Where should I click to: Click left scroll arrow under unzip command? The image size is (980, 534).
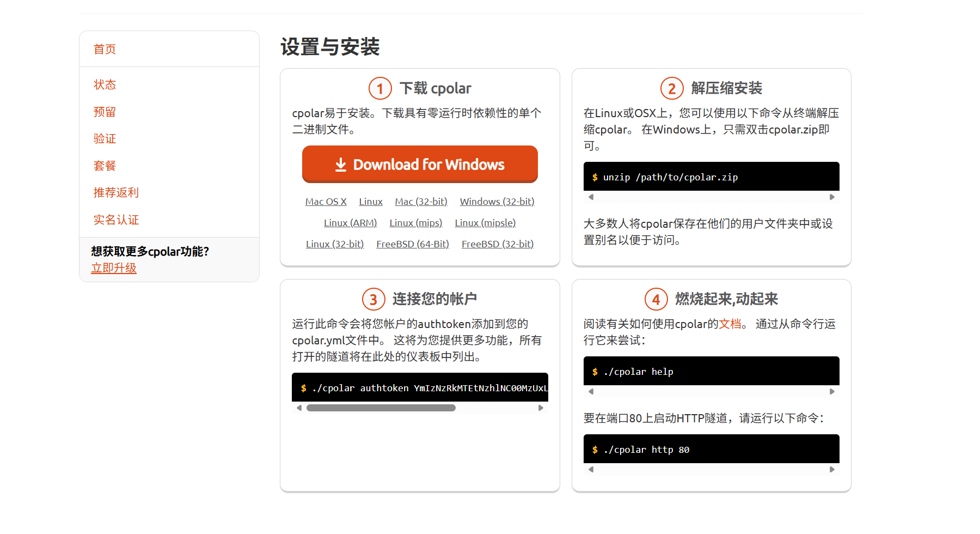pyautogui.click(x=591, y=197)
